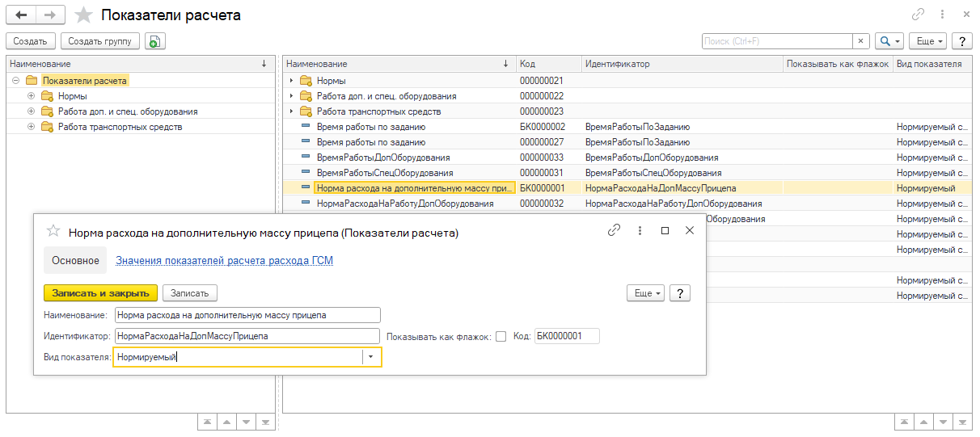Open the dialog's three-dot menu
The image size is (980, 437).
[x=640, y=230]
